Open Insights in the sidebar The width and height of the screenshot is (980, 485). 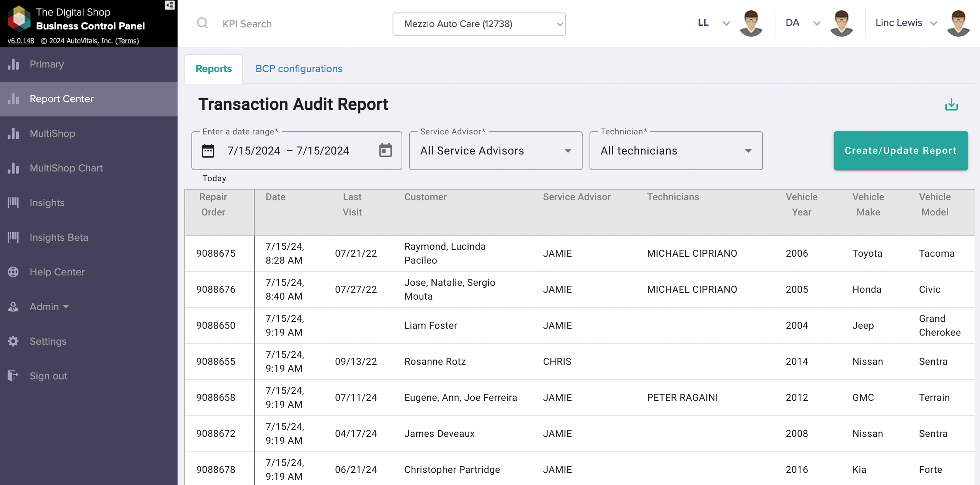(89, 203)
